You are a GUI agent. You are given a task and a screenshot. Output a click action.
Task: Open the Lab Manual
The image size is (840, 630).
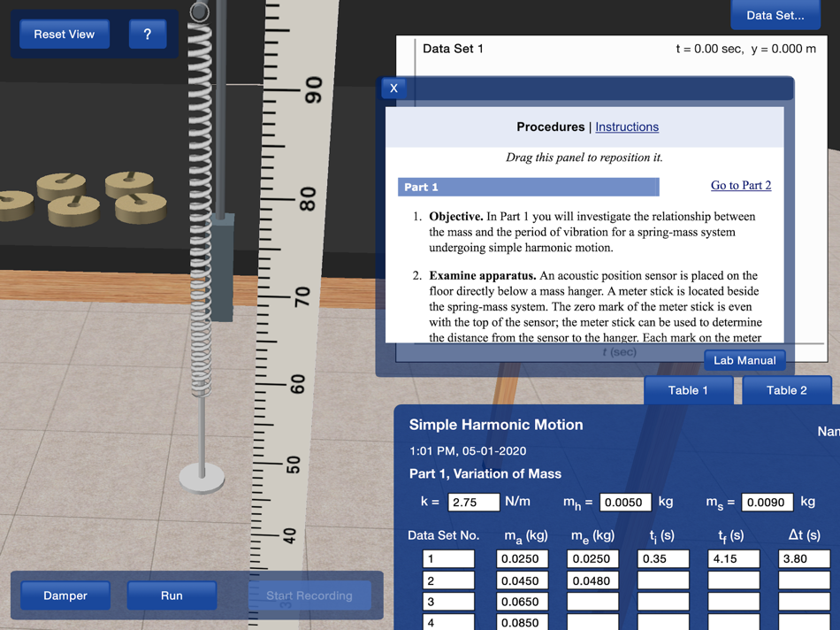pyautogui.click(x=745, y=360)
